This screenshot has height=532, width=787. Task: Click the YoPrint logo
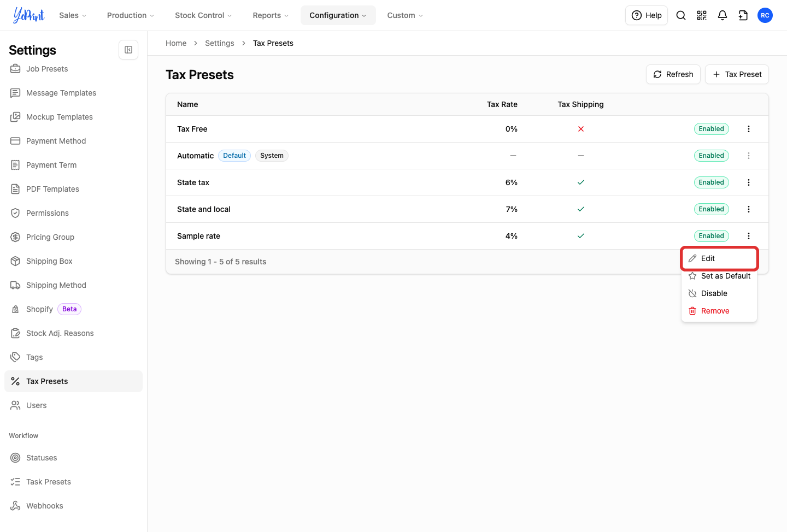coord(29,15)
